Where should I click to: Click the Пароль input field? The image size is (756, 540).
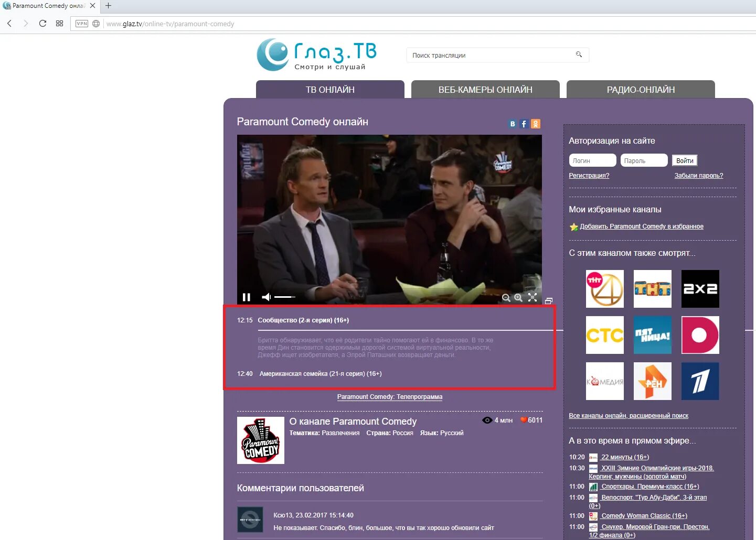point(644,160)
